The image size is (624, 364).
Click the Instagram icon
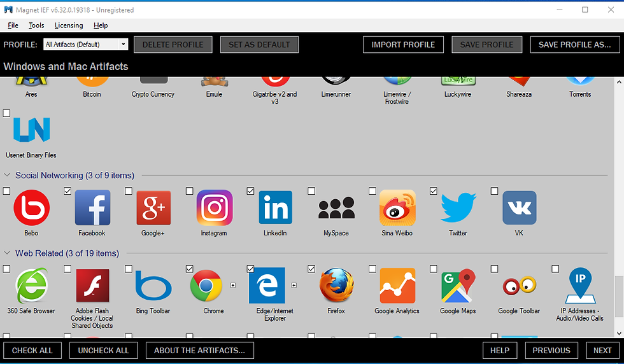tap(215, 207)
